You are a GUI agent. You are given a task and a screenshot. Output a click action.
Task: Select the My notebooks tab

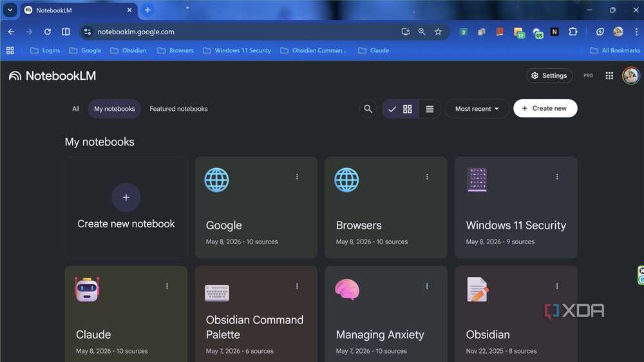pyautogui.click(x=115, y=109)
